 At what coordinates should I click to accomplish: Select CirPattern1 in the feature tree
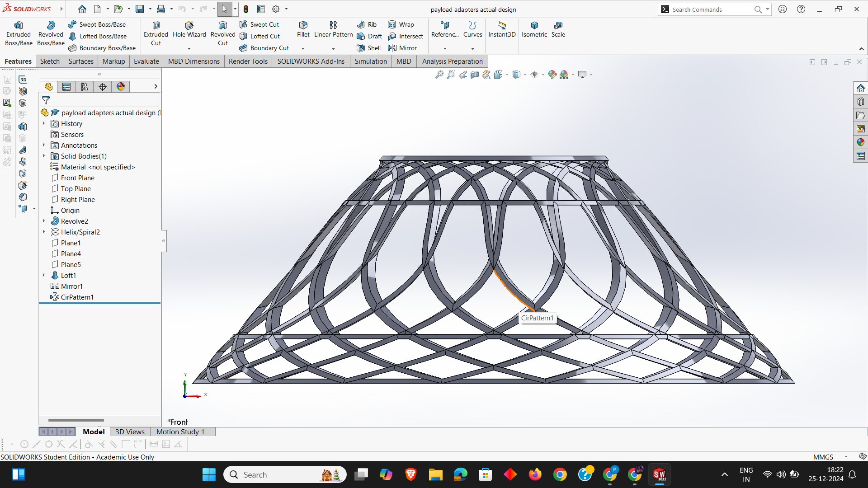[77, 297]
